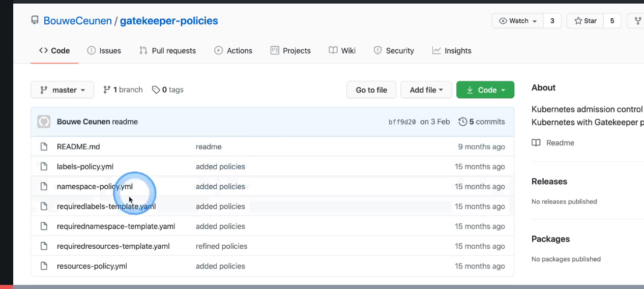Open the green Code download dropdown
The height and width of the screenshot is (289, 644).
pos(485,90)
